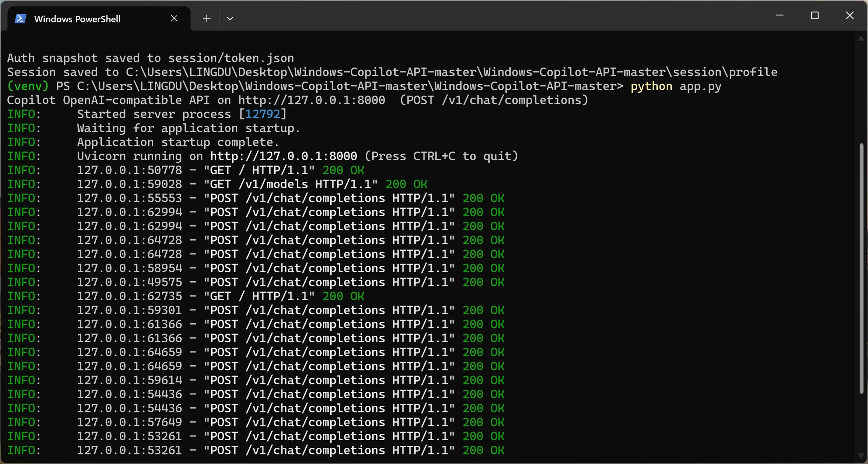Maximize the terminal window
Image resolution: width=868 pixels, height=464 pixels.
click(814, 15)
